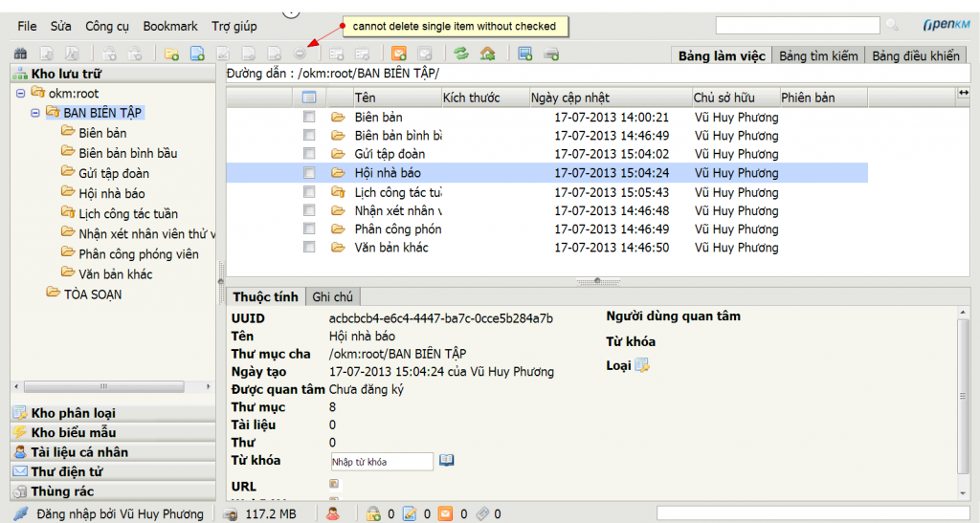Click the grayed-out delete icon in toolbar
The image size is (980, 523).
tap(301, 54)
